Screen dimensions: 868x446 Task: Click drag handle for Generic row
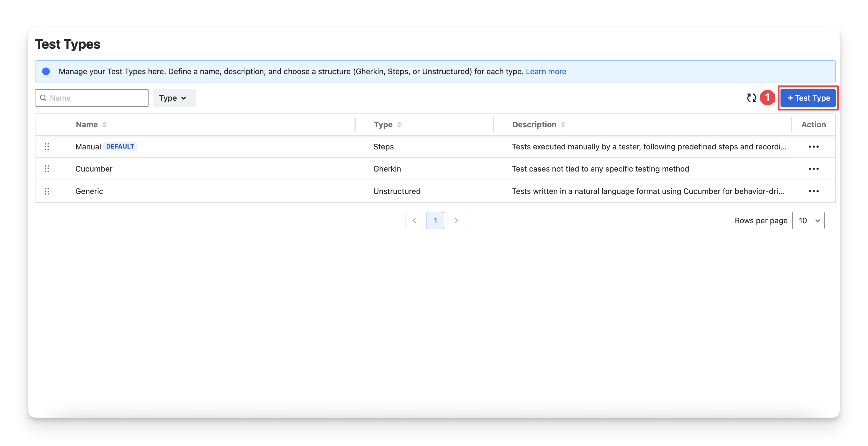click(x=47, y=191)
